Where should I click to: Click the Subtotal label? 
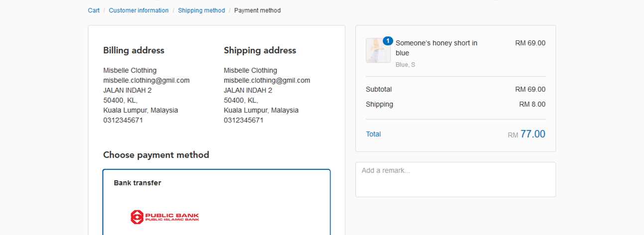pyautogui.click(x=379, y=89)
